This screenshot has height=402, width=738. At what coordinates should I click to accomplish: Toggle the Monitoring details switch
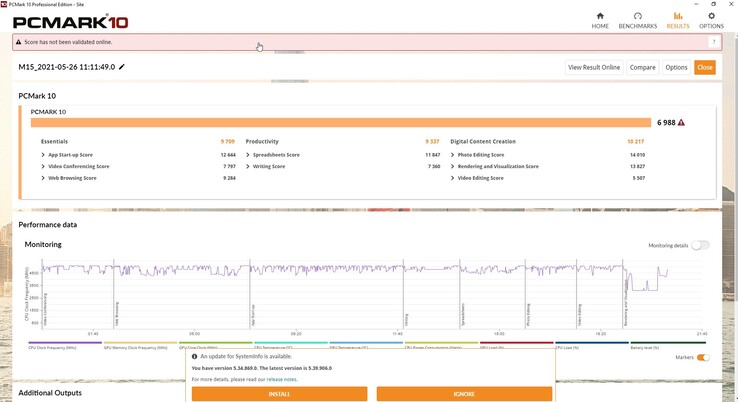699,245
